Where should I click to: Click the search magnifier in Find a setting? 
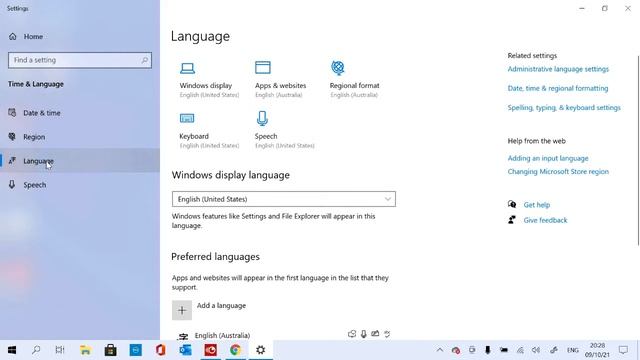point(144,60)
